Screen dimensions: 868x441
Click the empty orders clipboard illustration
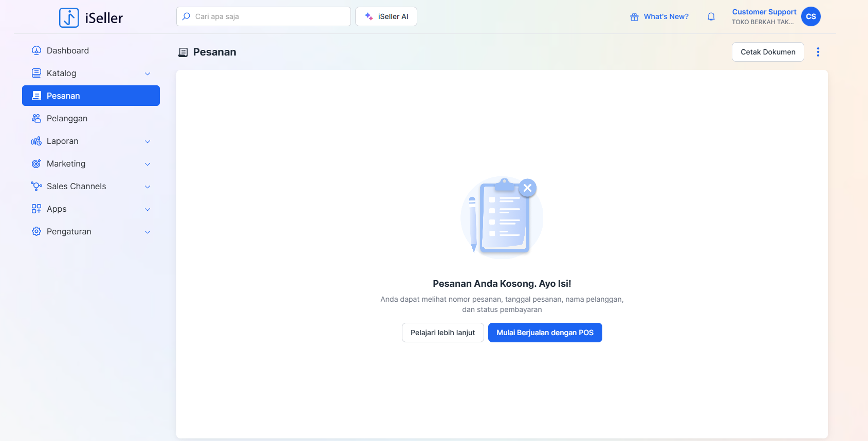point(502,217)
